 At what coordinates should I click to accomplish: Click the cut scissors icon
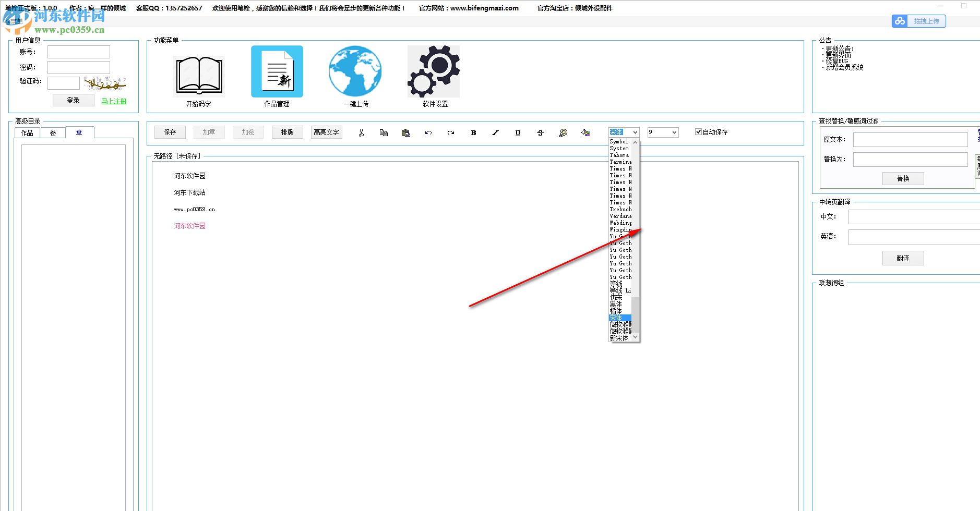tap(361, 132)
